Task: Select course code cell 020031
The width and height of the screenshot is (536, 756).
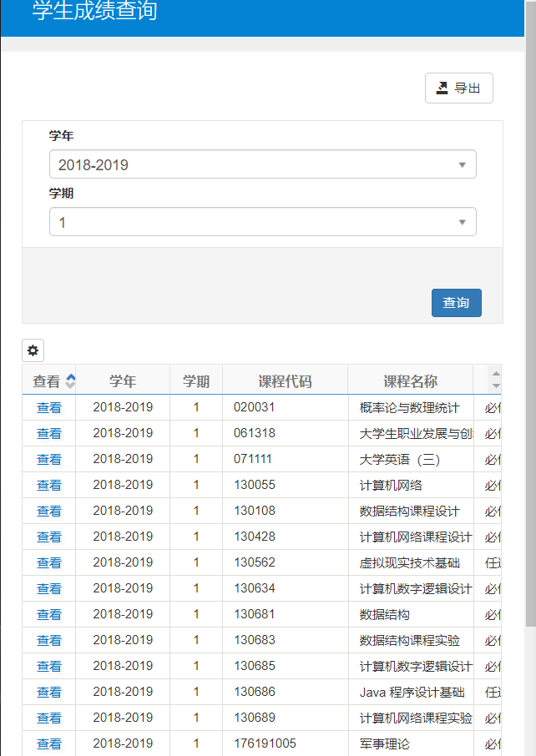Action: [x=286, y=407]
